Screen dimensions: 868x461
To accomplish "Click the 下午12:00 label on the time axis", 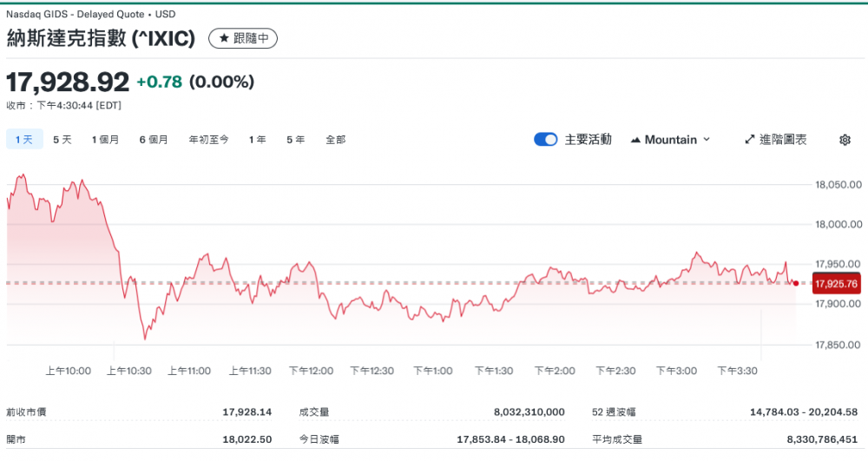I will click(x=311, y=371).
